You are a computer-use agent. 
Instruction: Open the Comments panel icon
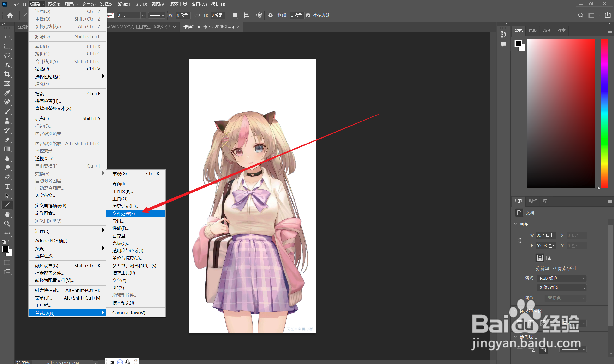[x=503, y=44]
